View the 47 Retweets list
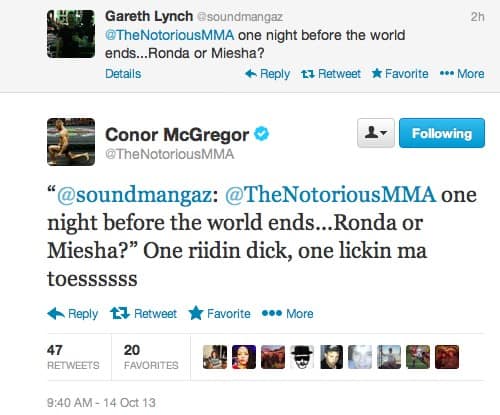Image resolution: width=500 pixels, height=415 pixels. point(73,357)
